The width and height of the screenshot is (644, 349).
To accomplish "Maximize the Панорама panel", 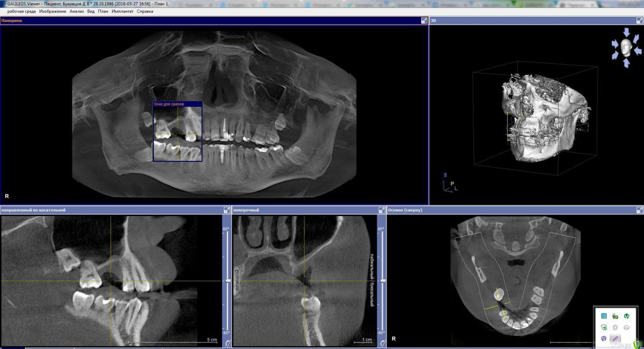I will point(424,20).
